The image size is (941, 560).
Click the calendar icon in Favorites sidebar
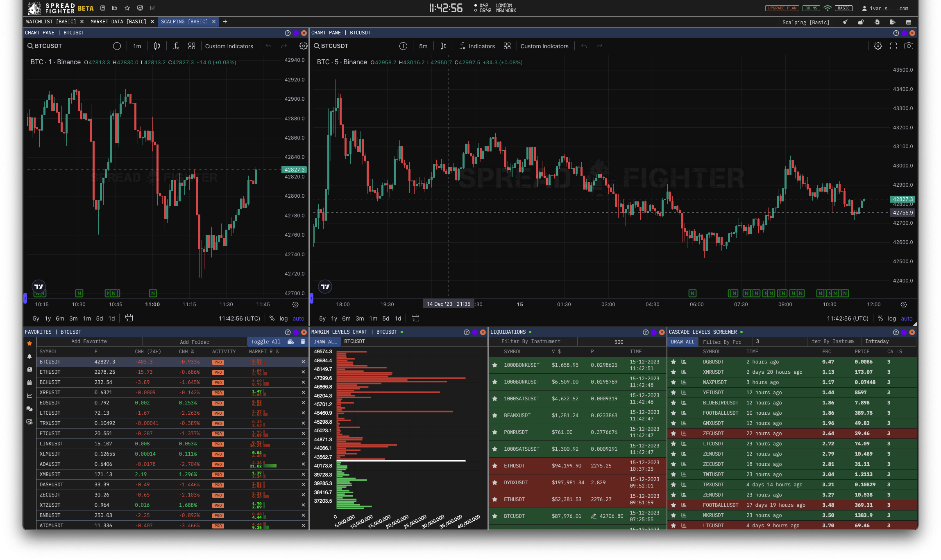click(x=29, y=383)
